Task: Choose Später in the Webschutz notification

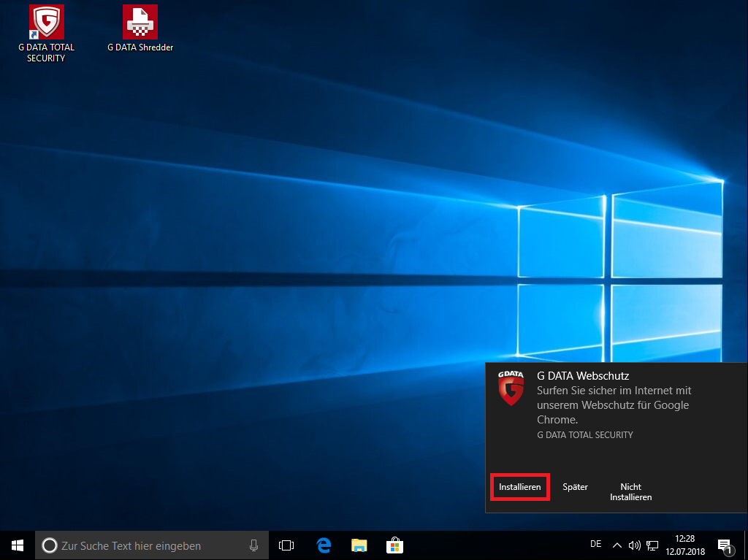Action: coord(576,487)
